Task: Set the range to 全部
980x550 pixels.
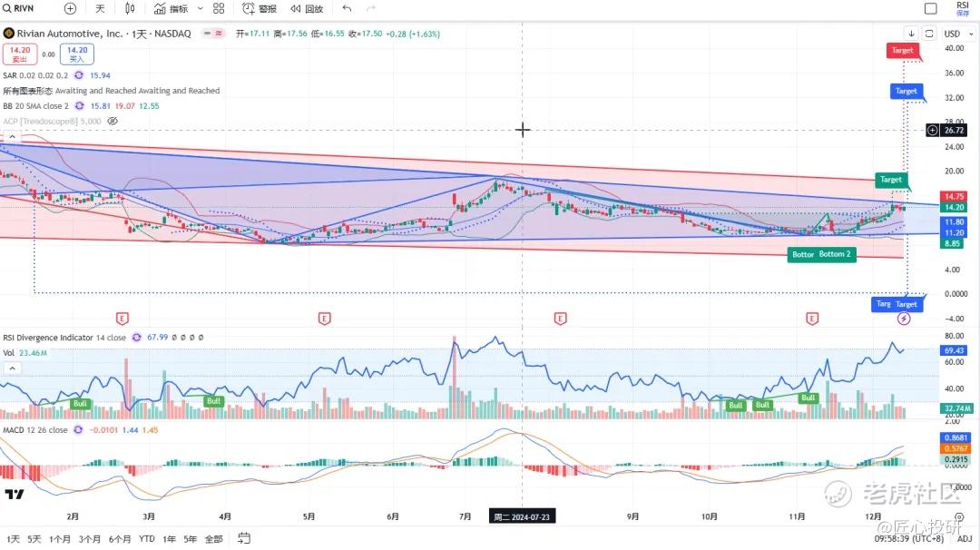Action: 214,539
